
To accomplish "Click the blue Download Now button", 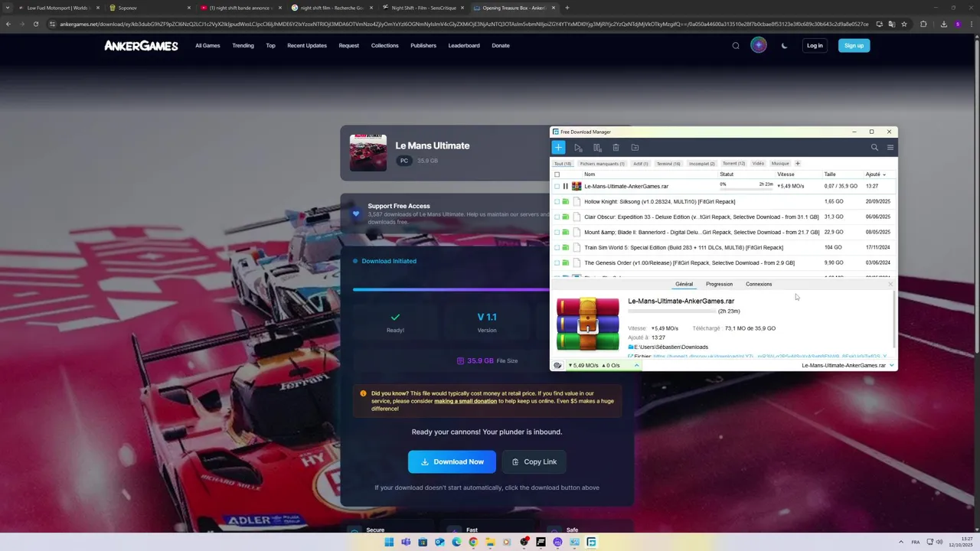I will (452, 461).
